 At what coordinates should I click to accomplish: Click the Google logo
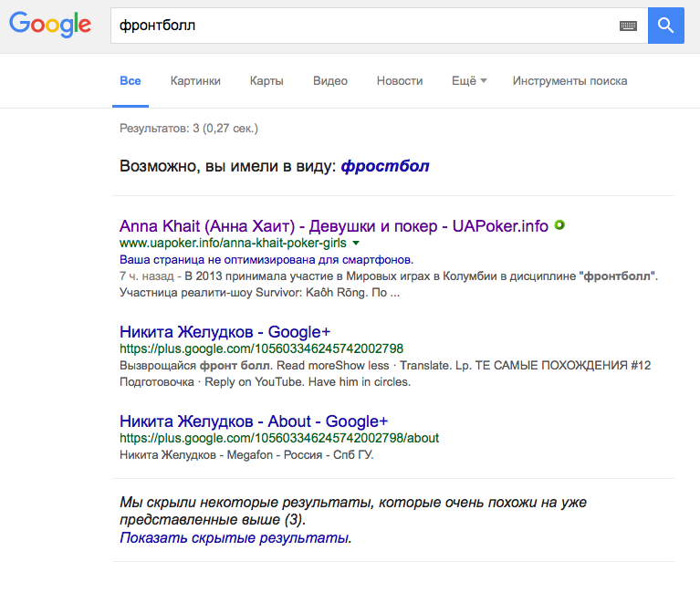(x=50, y=25)
